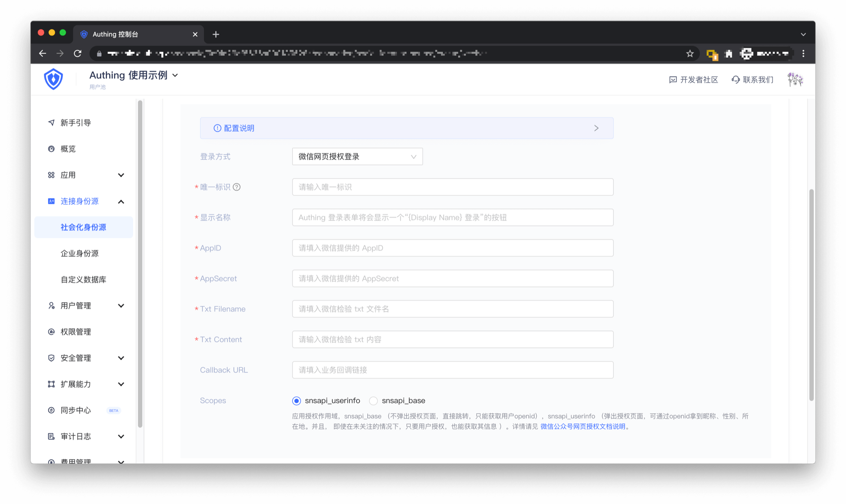Open the browser extensions puzzle icon
The image size is (846, 504).
(729, 53)
